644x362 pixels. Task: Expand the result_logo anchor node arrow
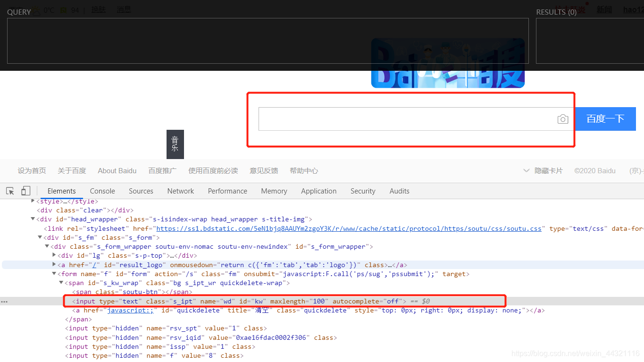54,265
